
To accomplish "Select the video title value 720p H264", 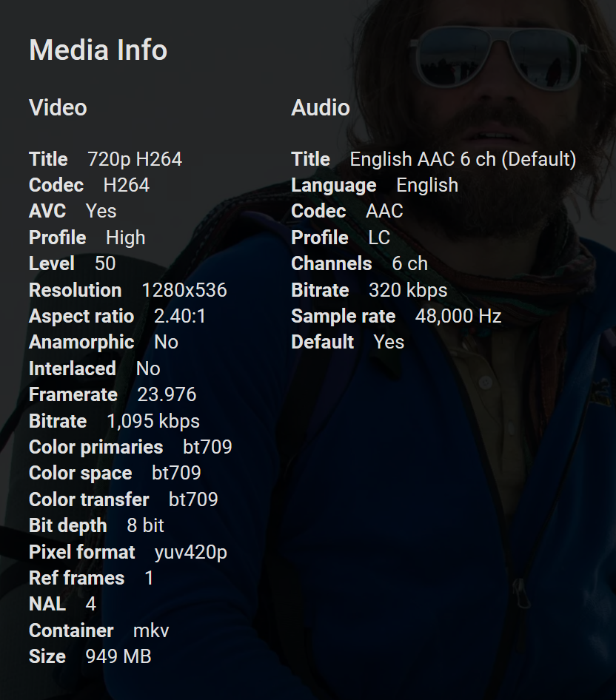I will tap(134, 159).
